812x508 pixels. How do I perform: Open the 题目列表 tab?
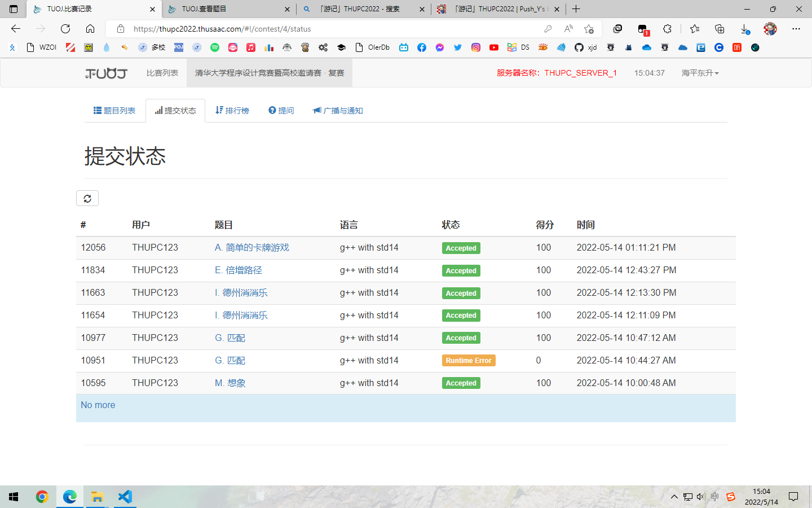[x=114, y=111]
